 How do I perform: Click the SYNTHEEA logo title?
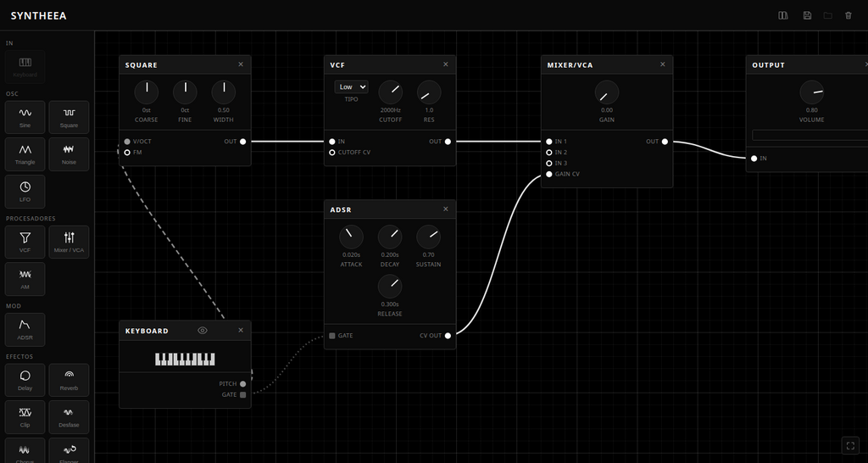point(39,15)
